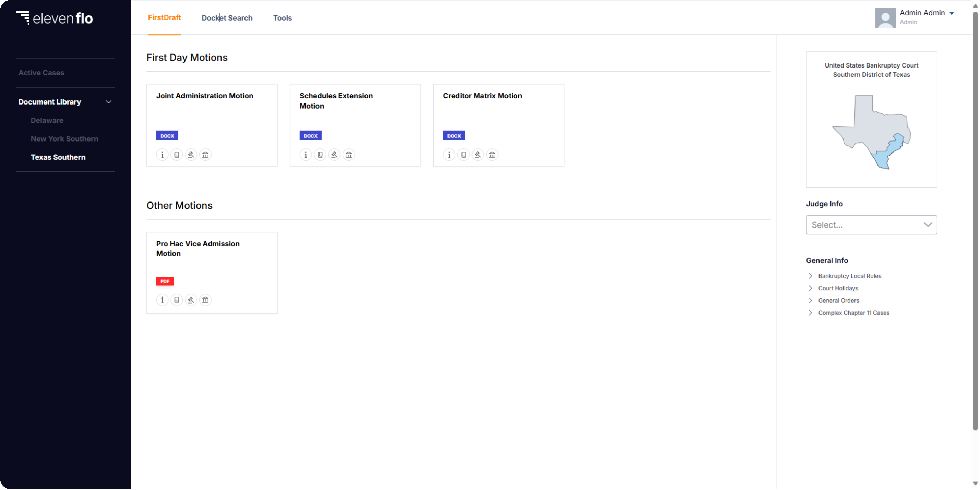Select New York Southern from Document Library
This screenshot has height=490, width=980.
coord(64,138)
